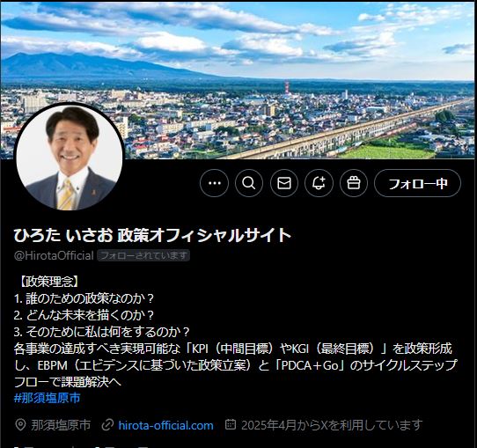Screen dimensions: 477x448
Task: Click the ひろた いさお display name heading
Action: pyautogui.click(x=152, y=235)
